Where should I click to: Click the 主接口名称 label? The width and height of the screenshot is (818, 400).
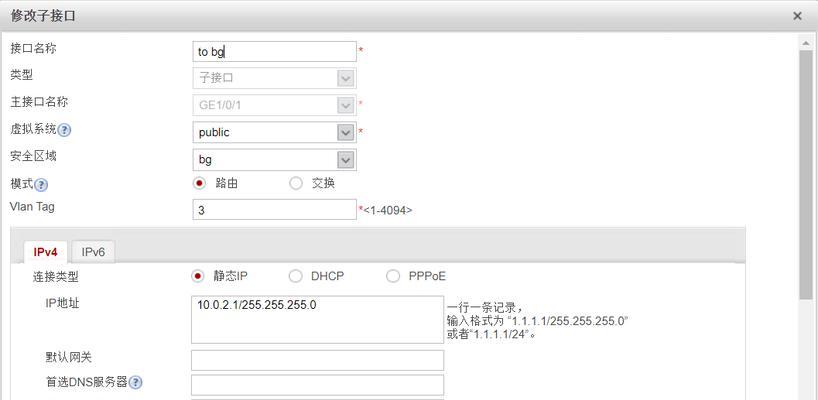[39, 102]
